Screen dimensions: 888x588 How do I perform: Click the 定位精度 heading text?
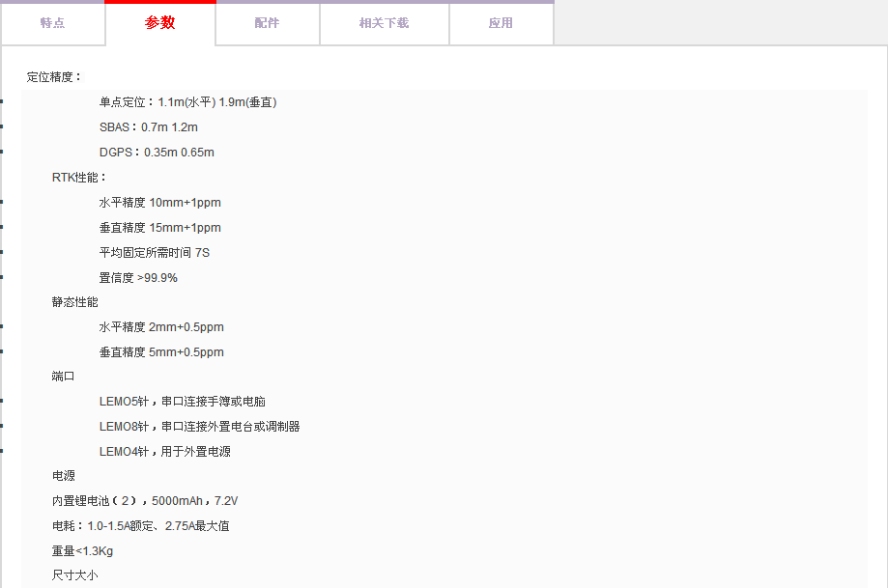55,77
